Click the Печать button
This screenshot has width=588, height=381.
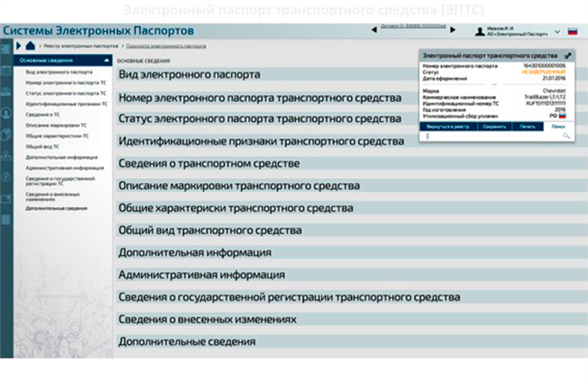[528, 126]
